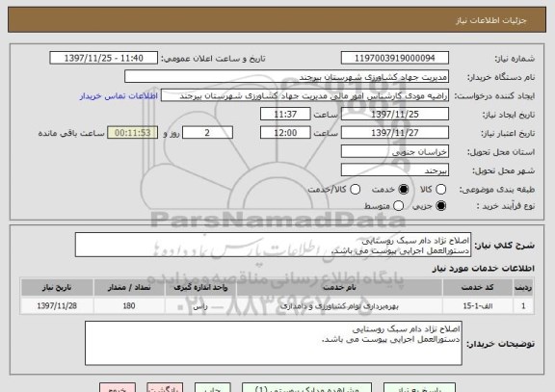This screenshot has height=392, width=555.
Task: Click the شرح کلی نیاز label
Action: (x=504, y=246)
